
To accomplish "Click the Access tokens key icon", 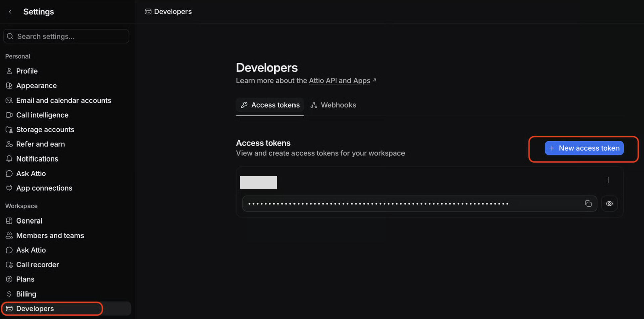I will (x=244, y=105).
